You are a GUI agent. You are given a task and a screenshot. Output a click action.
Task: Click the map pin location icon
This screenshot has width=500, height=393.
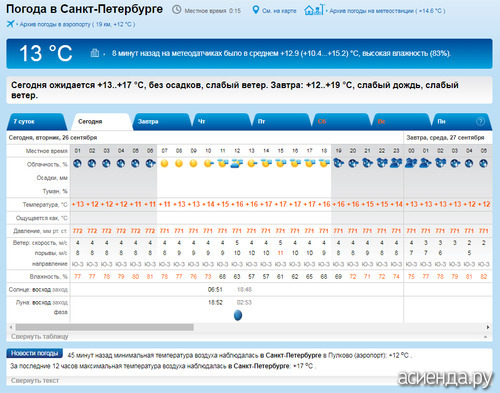click(x=255, y=10)
